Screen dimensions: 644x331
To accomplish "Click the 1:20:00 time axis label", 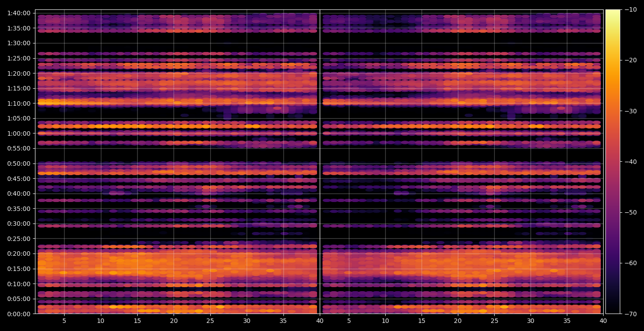I will (19, 73).
